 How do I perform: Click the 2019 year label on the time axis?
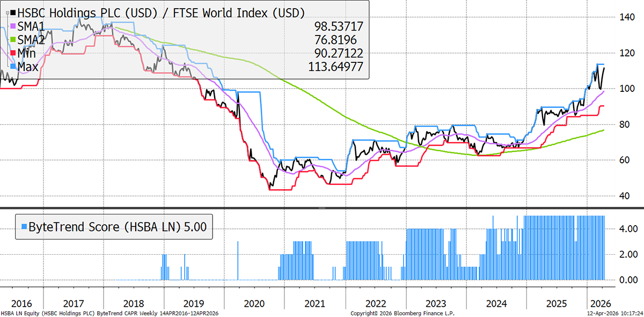point(194,302)
